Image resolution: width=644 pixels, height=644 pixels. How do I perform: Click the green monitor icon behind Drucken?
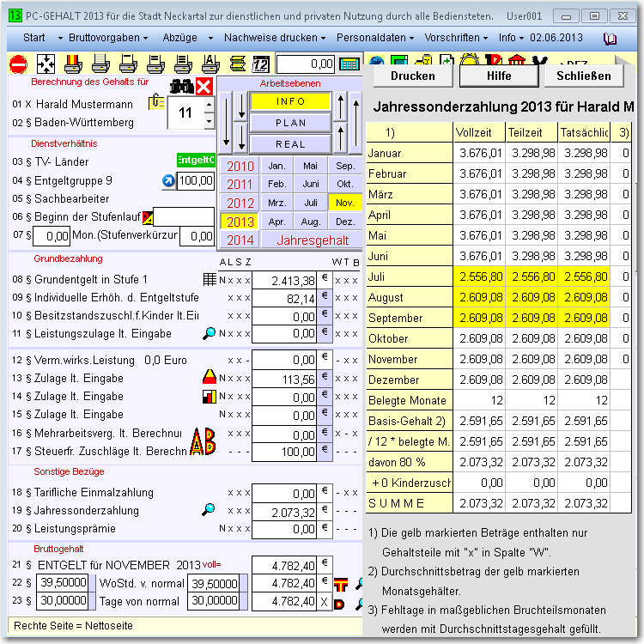[x=399, y=60]
